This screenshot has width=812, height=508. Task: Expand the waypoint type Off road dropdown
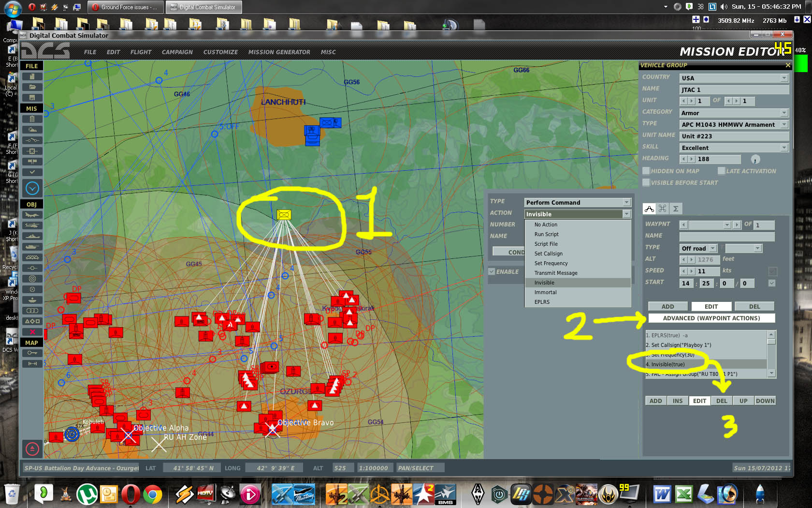click(x=698, y=248)
